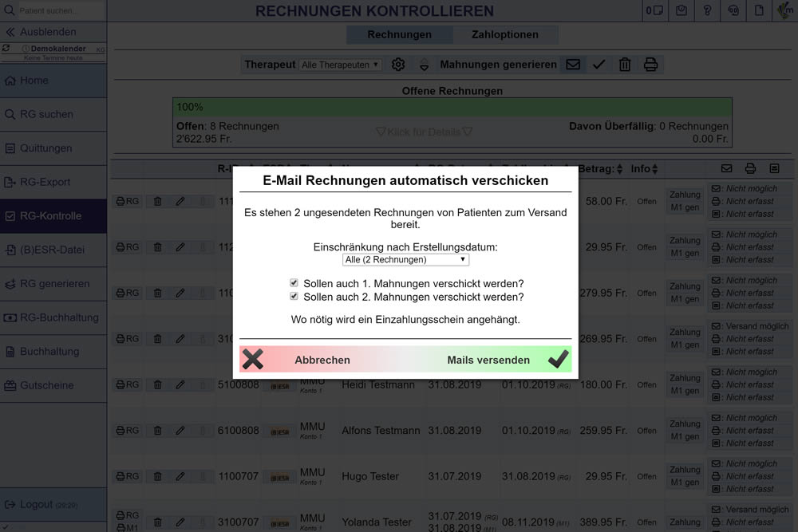Click the checkmark icon in the top toolbar
Image resolution: width=798 pixels, height=532 pixels.
point(599,65)
